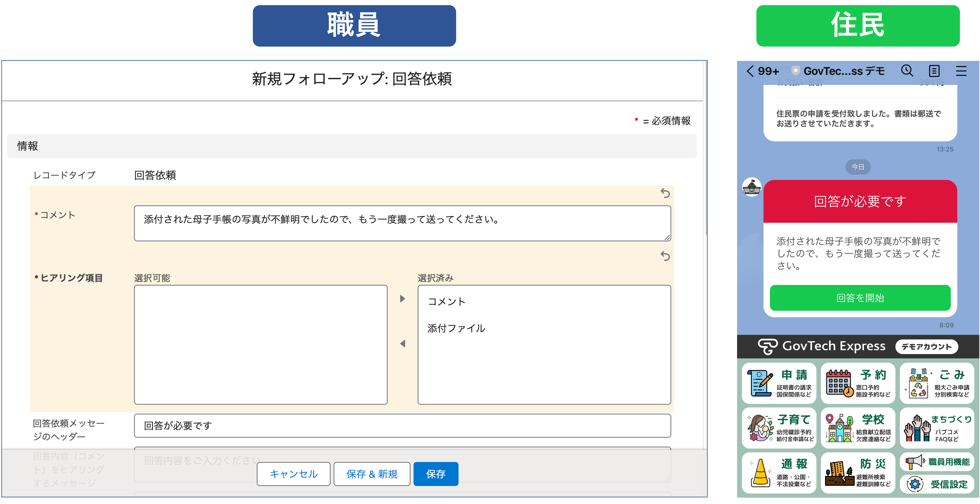980x504 pixels.
Task: Click the search magnifier icon in chat header
Action: pyautogui.click(x=907, y=71)
